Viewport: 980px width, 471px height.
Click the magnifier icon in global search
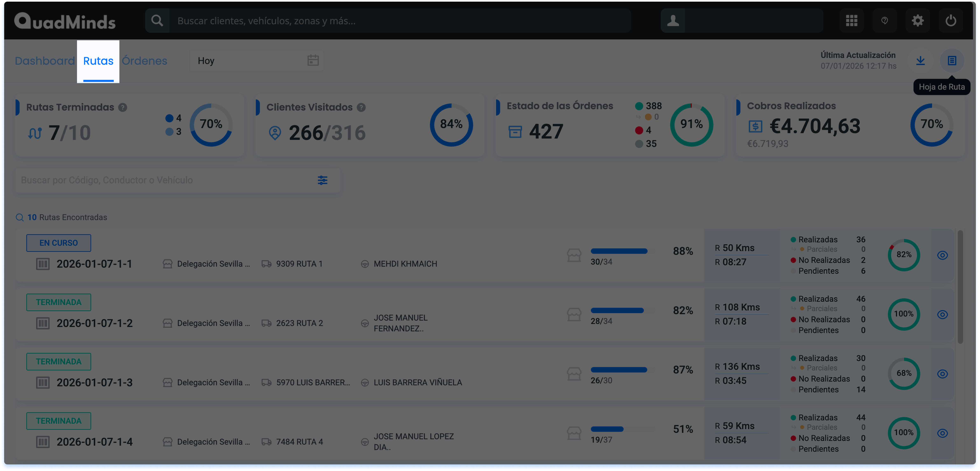(x=157, y=21)
